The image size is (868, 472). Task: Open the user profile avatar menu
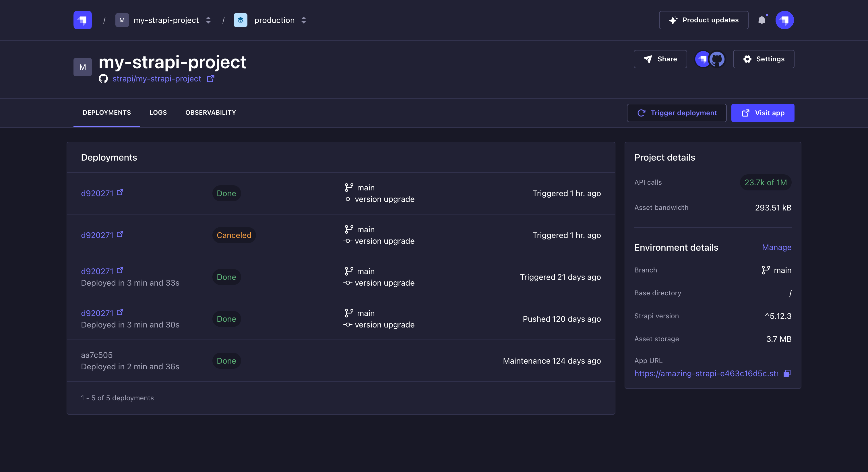point(784,20)
